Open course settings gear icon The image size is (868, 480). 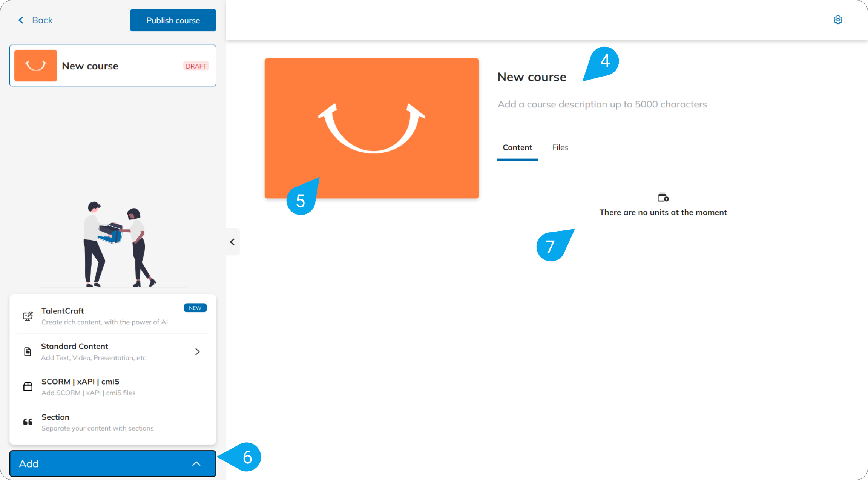pos(838,20)
